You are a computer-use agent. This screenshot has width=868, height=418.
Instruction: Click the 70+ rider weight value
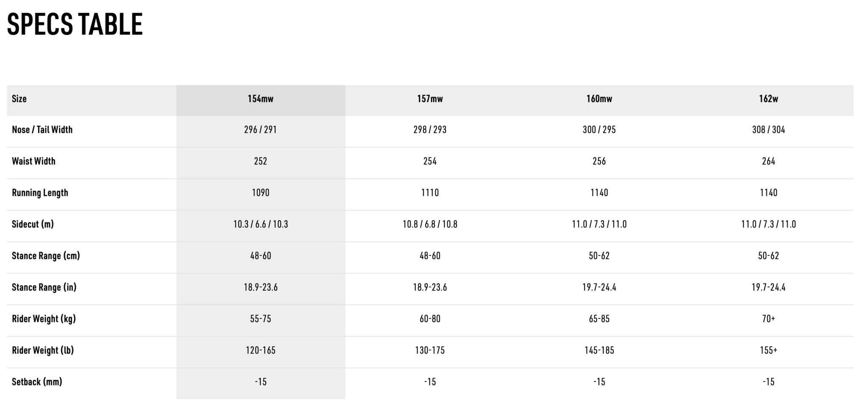(768, 319)
